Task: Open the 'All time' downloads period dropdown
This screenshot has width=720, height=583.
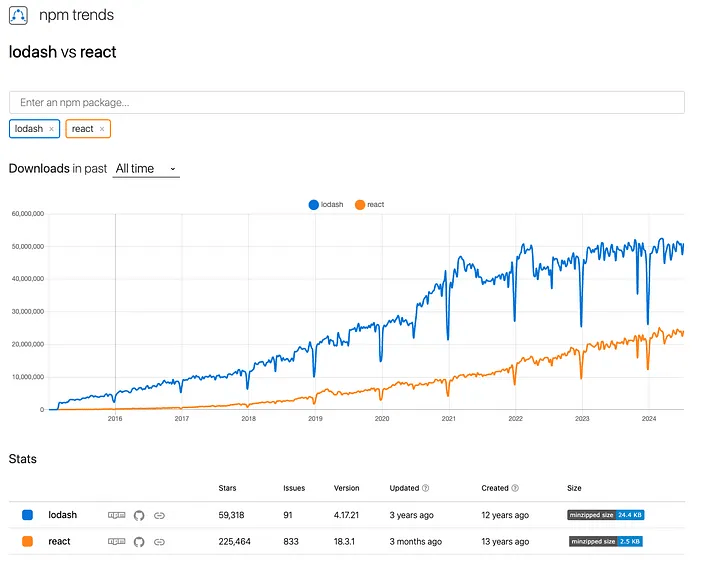Action: [x=146, y=168]
